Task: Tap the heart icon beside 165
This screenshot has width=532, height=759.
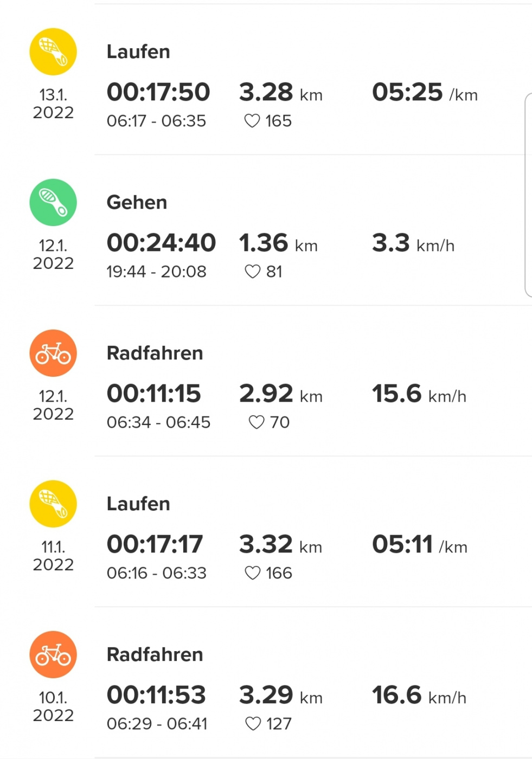Action: point(252,121)
